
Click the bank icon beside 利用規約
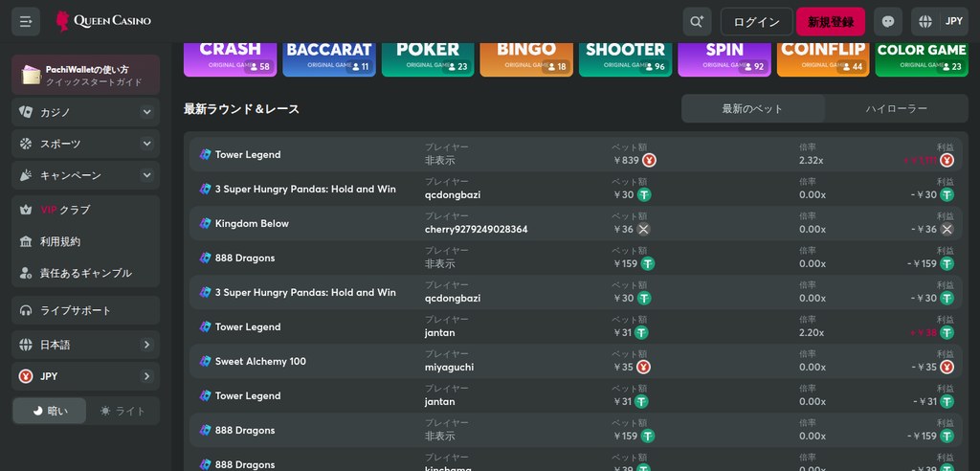(26, 241)
